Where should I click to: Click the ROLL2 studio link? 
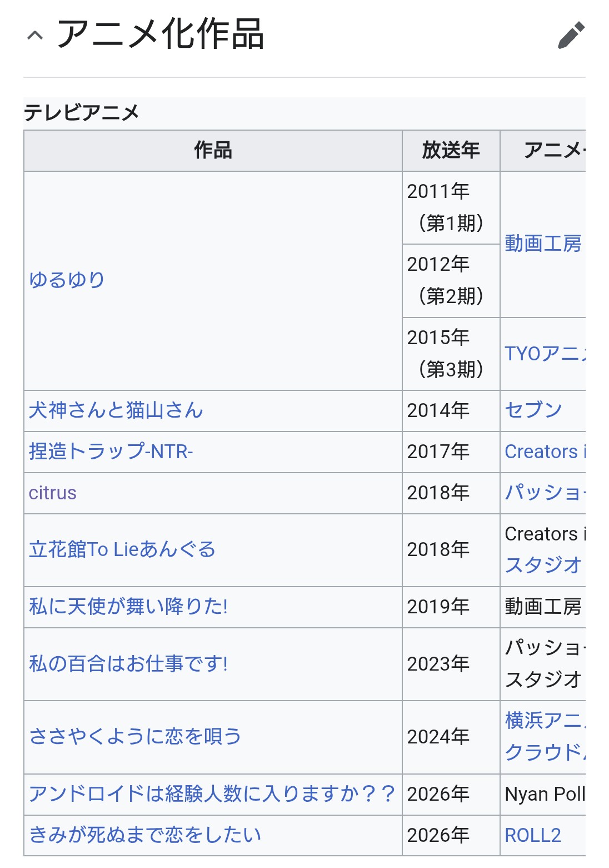(533, 835)
